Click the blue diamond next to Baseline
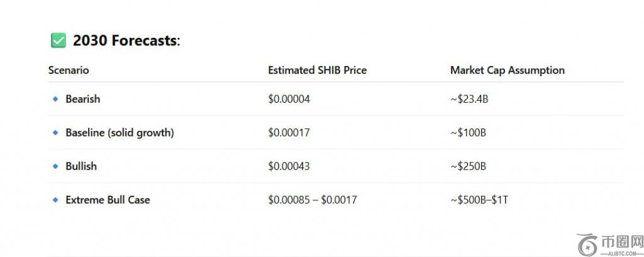The width and height of the screenshot is (644, 257). 55,133
